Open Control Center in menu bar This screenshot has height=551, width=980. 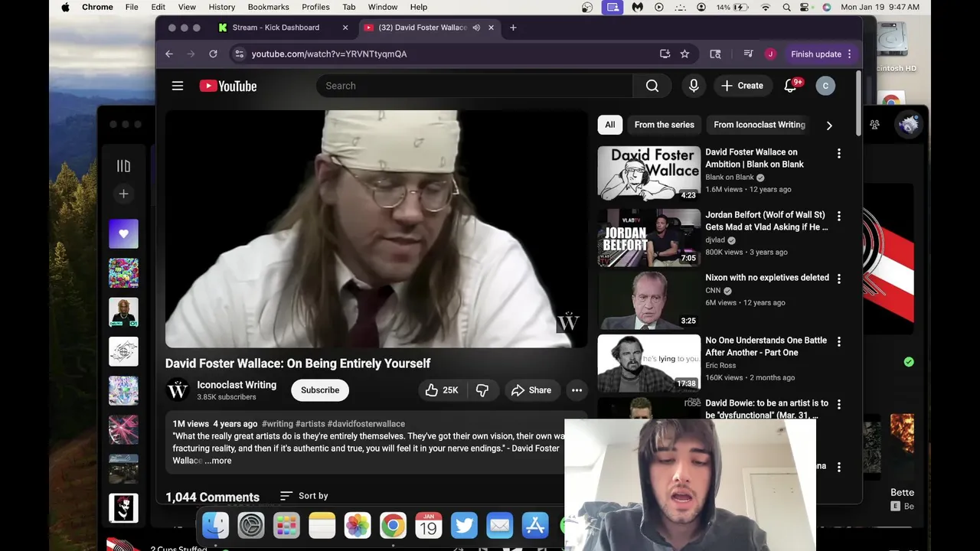coord(806,7)
